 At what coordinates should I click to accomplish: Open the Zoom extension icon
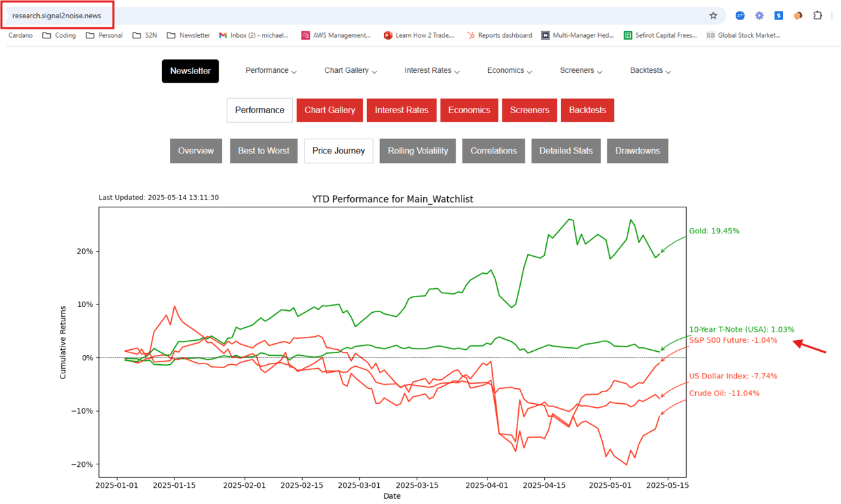coord(740,16)
